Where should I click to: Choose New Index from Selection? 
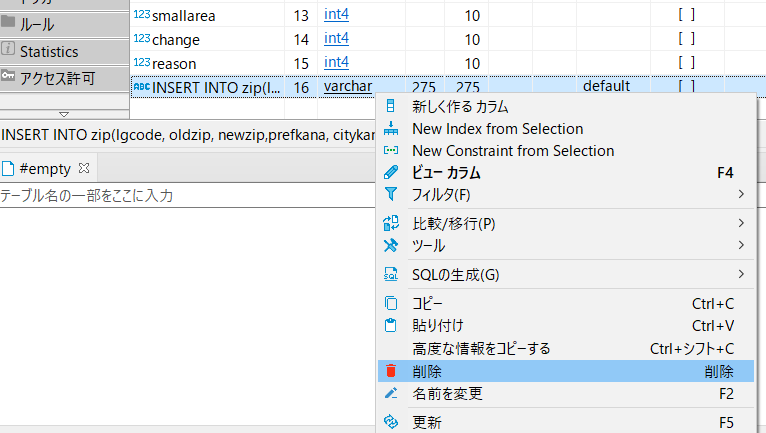coord(566,129)
